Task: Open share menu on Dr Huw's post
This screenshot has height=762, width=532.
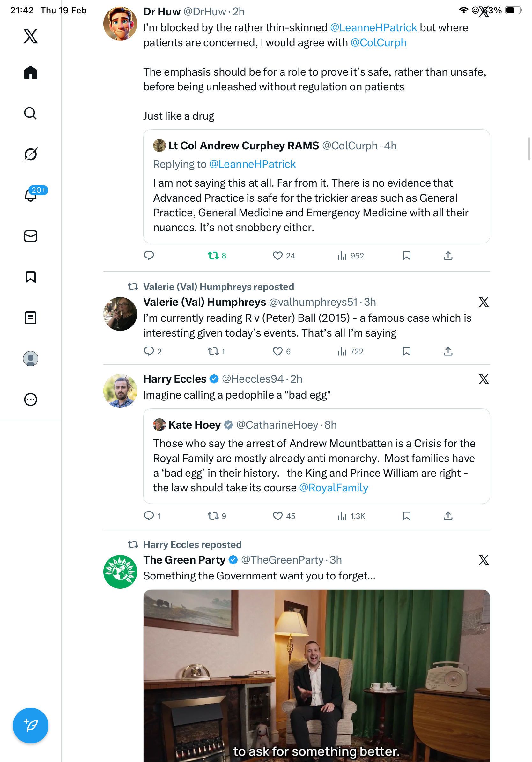Action: pyautogui.click(x=448, y=256)
